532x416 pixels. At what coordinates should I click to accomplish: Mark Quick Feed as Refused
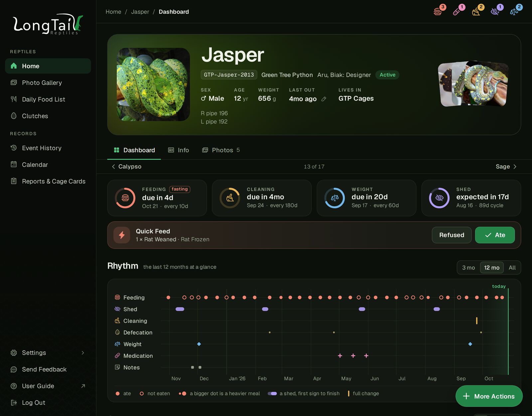tap(452, 235)
